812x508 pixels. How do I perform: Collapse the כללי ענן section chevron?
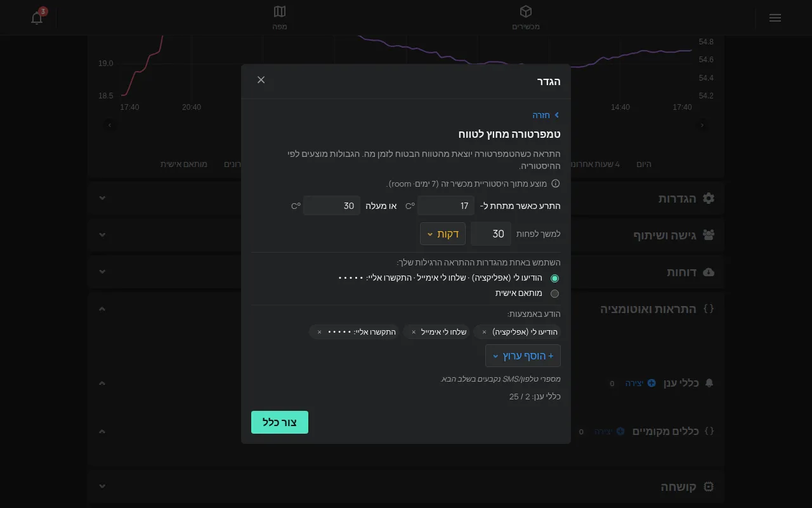[x=102, y=383]
